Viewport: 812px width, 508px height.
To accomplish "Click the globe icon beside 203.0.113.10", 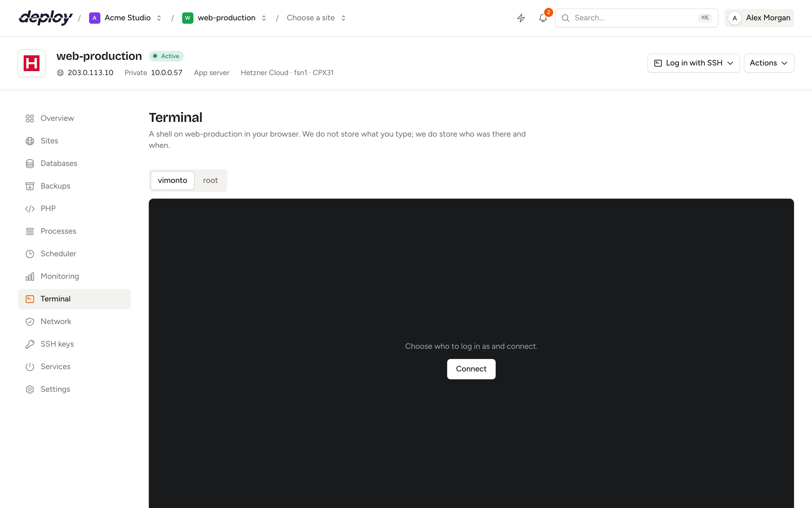I will [60, 73].
